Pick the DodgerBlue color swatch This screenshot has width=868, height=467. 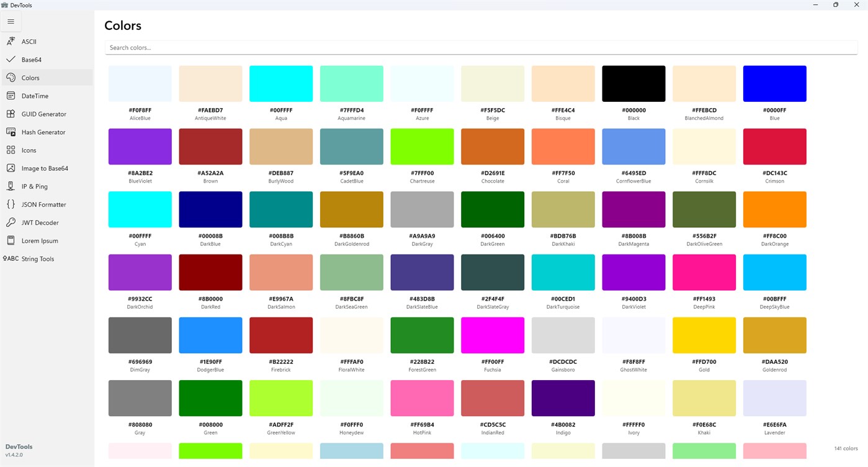click(211, 335)
